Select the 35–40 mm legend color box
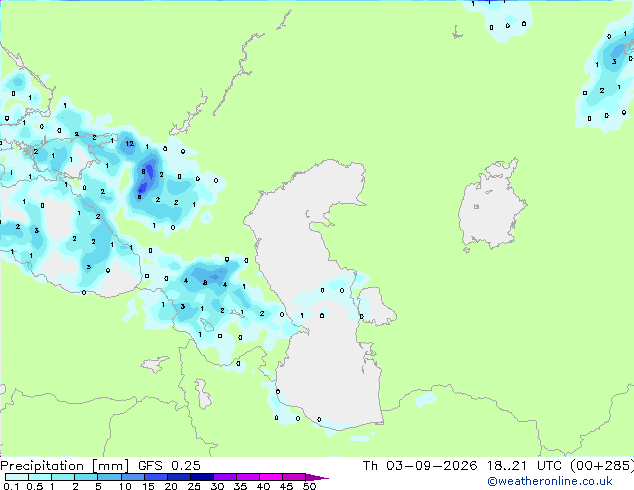This screenshot has width=634, height=490. [x=248, y=477]
